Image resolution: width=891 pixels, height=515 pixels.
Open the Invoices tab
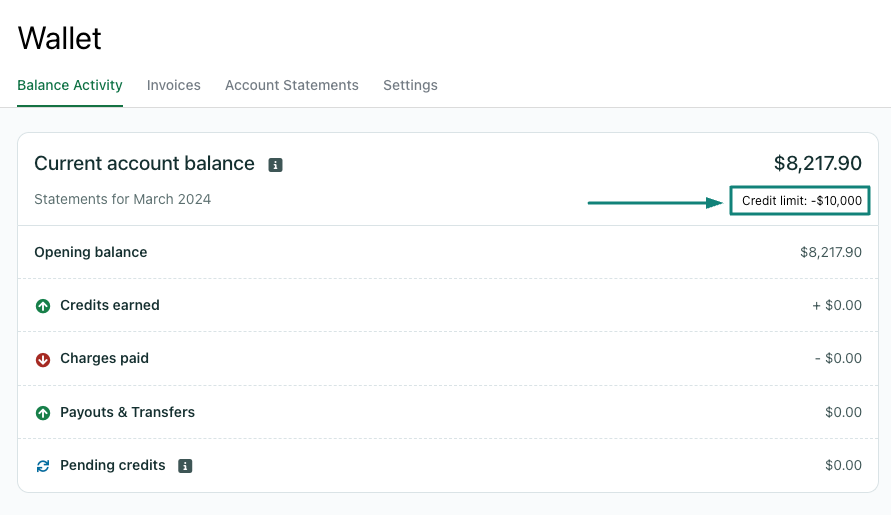coord(174,85)
